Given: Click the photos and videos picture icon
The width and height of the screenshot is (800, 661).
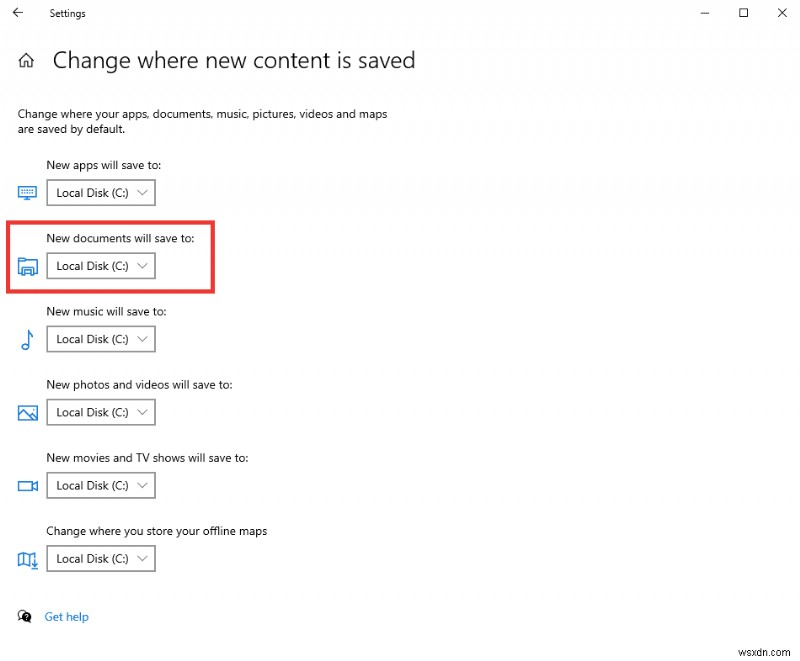Looking at the screenshot, I should pyautogui.click(x=27, y=412).
